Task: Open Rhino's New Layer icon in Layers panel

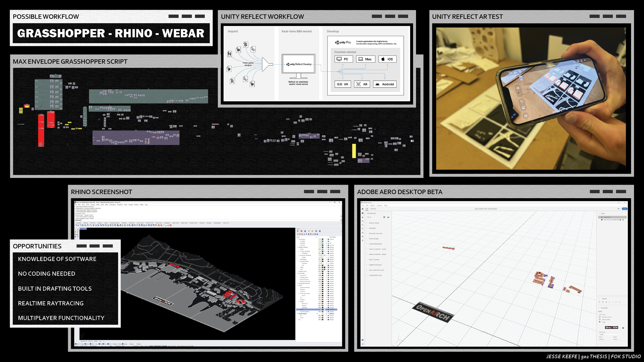Action: (298, 234)
